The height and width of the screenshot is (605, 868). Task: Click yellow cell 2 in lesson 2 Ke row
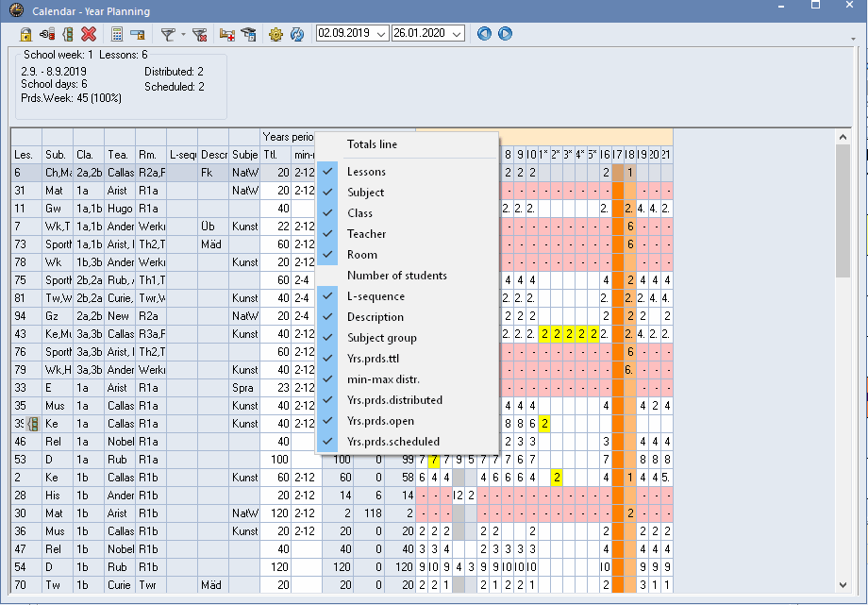point(557,478)
